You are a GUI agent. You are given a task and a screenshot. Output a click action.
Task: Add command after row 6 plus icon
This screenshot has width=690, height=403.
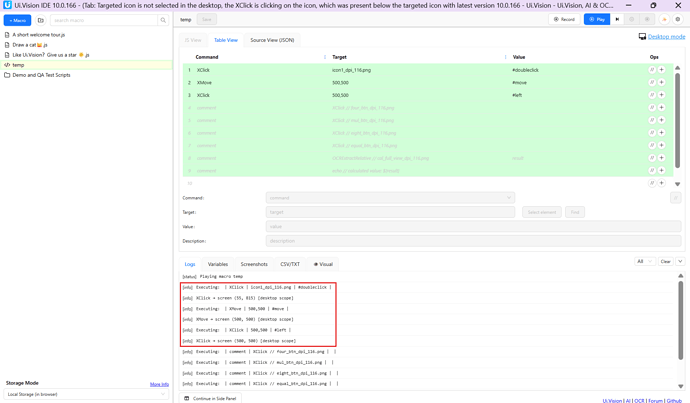[x=661, y=133]
